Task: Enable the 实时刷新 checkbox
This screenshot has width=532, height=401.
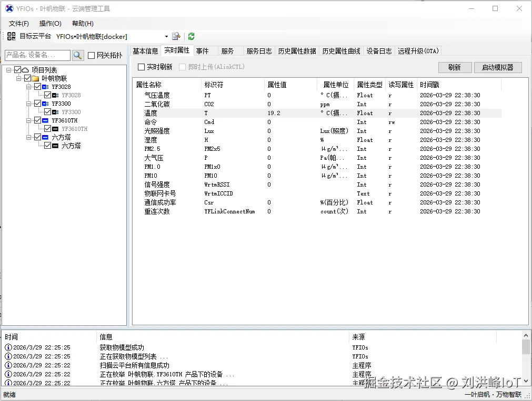Action: 140,67
